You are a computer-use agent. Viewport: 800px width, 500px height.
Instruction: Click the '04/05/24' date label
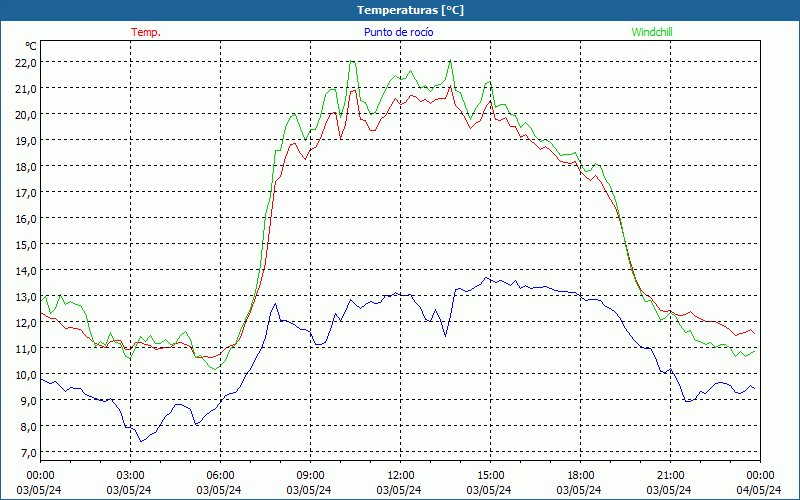(759, 490)
